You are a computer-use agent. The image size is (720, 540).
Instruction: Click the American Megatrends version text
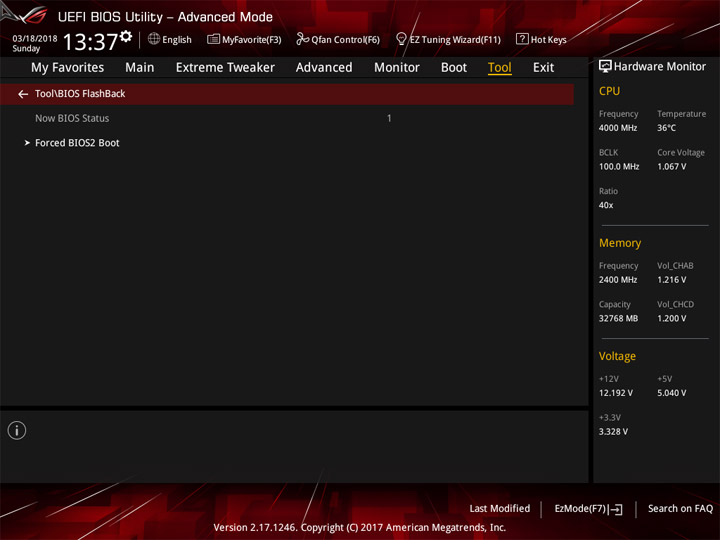point(360,527)
